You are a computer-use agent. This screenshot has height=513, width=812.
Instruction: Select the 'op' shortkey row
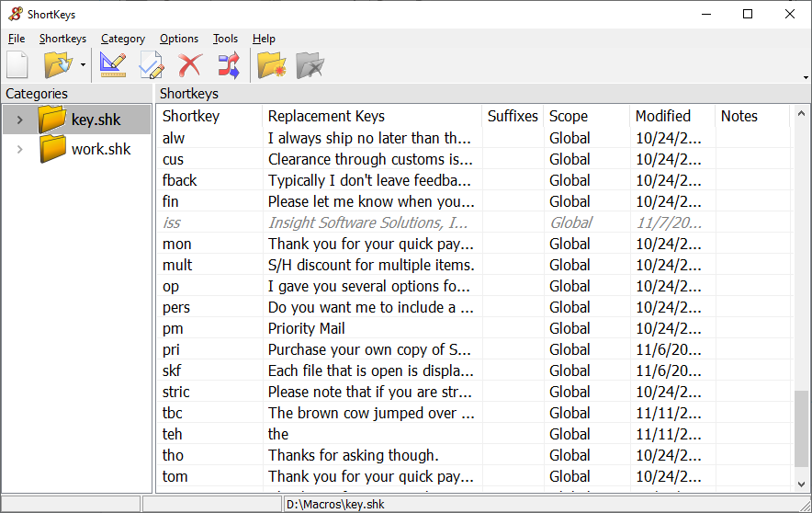coord(474,286)
